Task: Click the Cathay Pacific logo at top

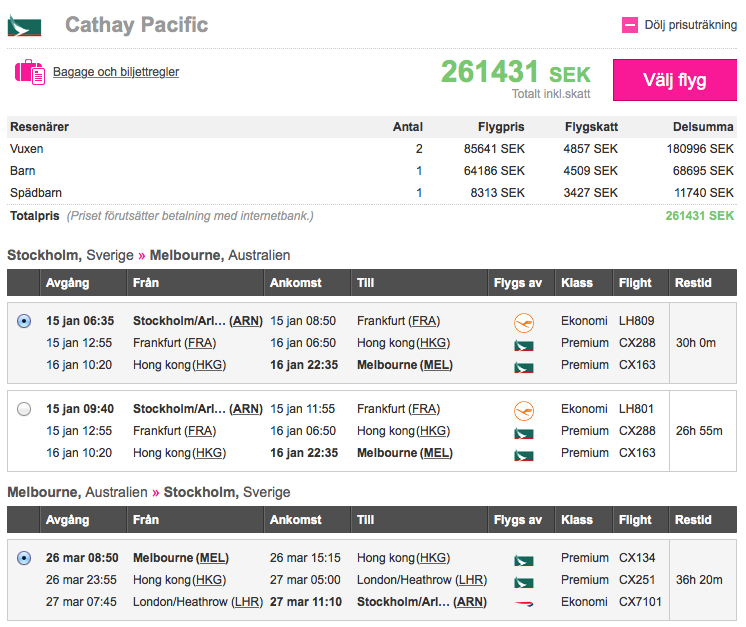Action: tap(24, 25)
